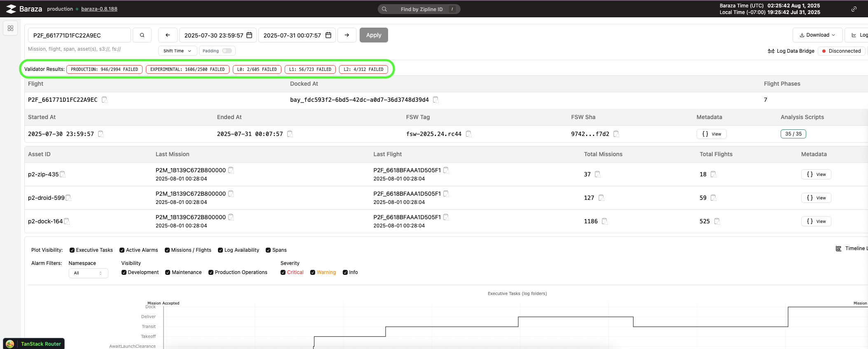The image size is (868, 349).
Task: Click the search magnifier button beside flight ID
Action: point(142,35)
